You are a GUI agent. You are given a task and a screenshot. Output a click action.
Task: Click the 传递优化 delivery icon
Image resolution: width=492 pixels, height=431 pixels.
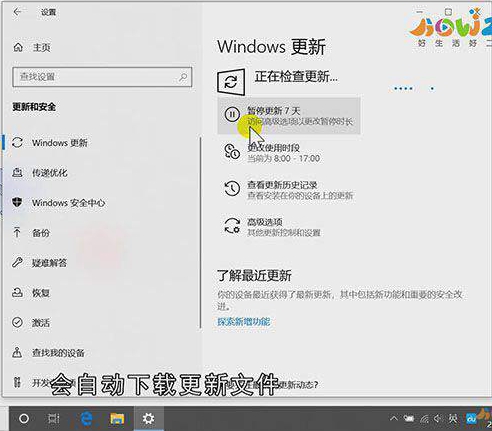17,173
